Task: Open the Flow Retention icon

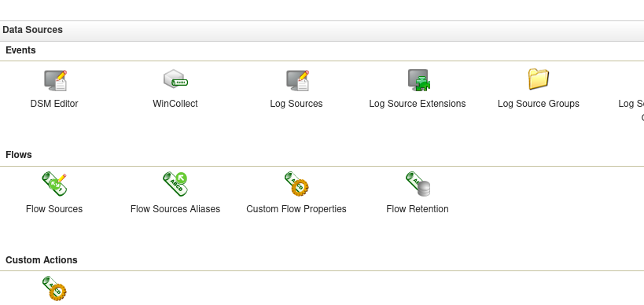Action: click(x=418, y=183)
